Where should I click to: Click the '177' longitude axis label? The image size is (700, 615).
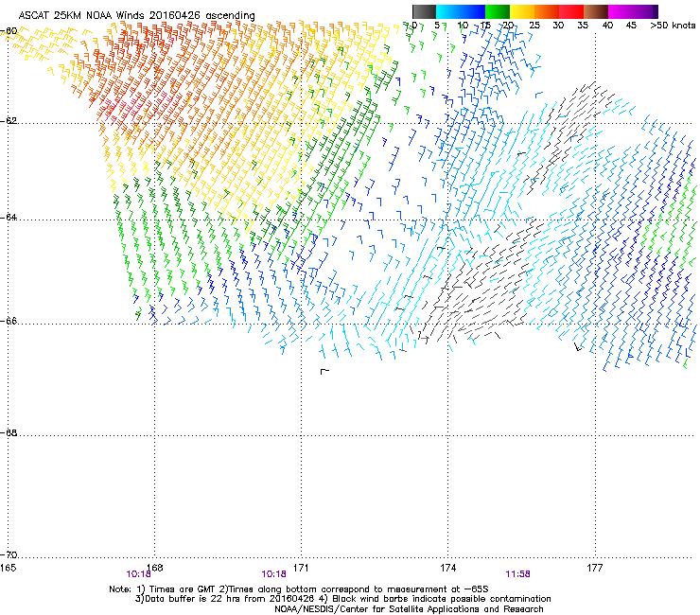coord(595,568)
